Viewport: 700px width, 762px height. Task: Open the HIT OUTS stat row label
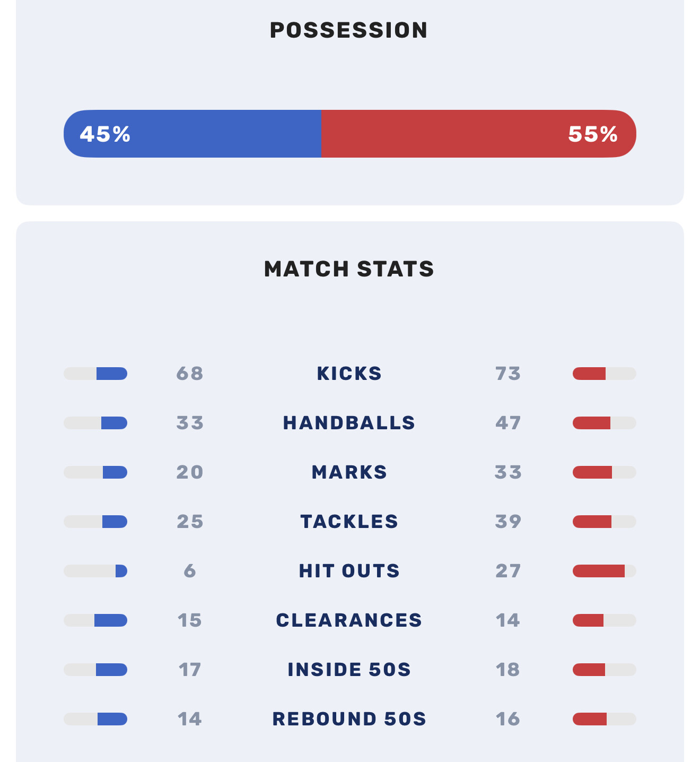coord(349,571)
